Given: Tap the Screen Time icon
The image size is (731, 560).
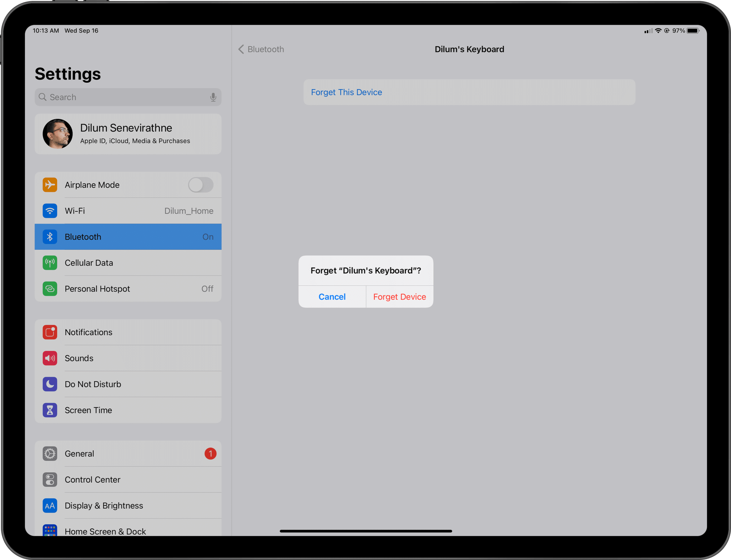Looking at the screenshot, I should pyautogui.click(x=50, y=410).
